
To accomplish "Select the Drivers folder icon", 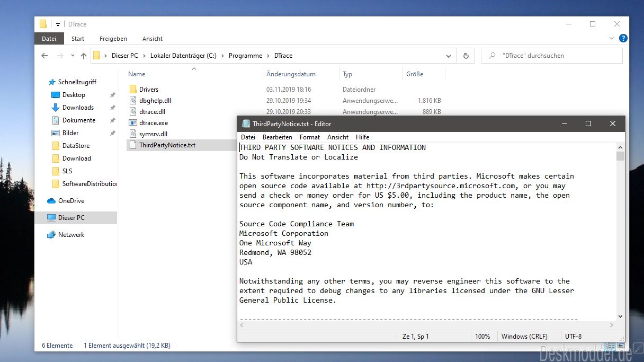I will [133, 90].
